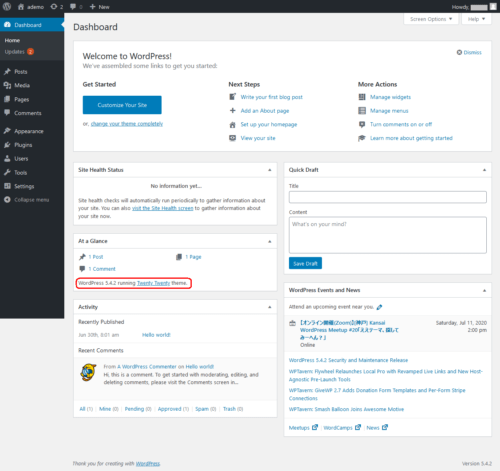Open the comments bubble icon in the admin bar

click(73, 7)
